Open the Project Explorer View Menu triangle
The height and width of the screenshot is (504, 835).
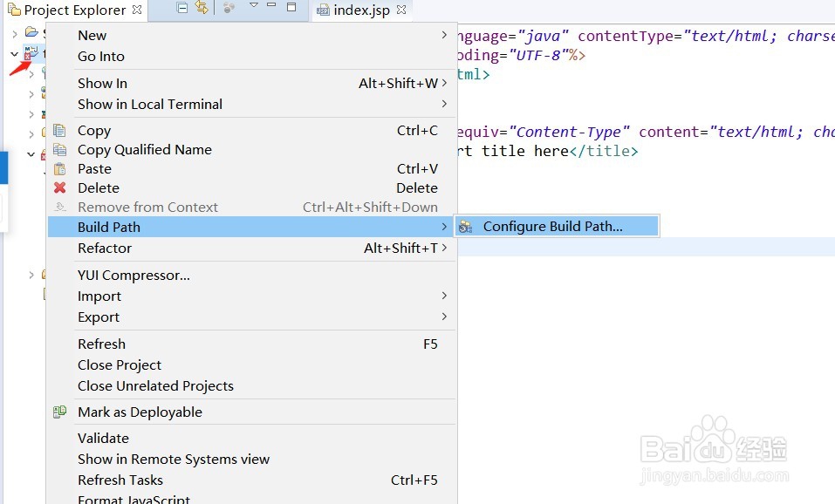click(254, 6)
